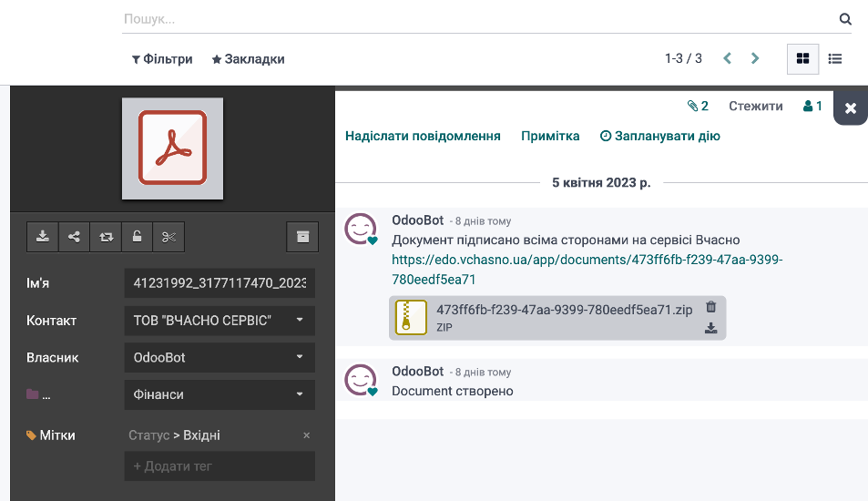The width and height of the screenshot is (868, 501).
Task: Open the Закладки menu
Action: (248, 59)
